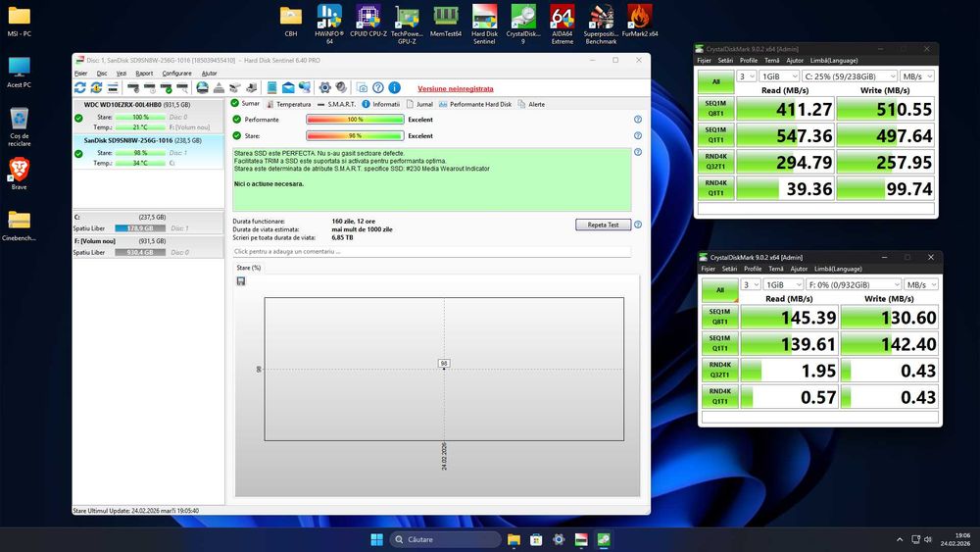The height and width of the screenshot is (552, 980).
Task: Open Profile menu in C: CrystalDiskMark window
Action: coord(748,61)
